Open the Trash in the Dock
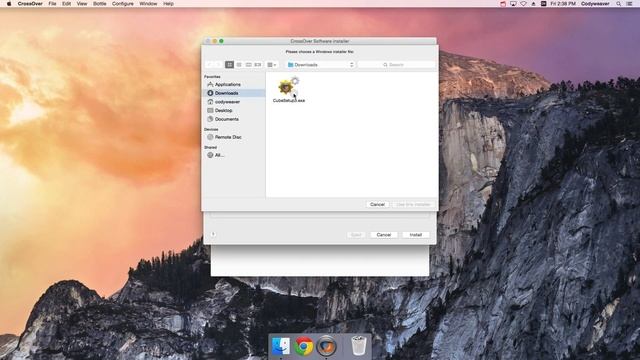This screenshot has height=360, width=640. [x=359, y=346]
